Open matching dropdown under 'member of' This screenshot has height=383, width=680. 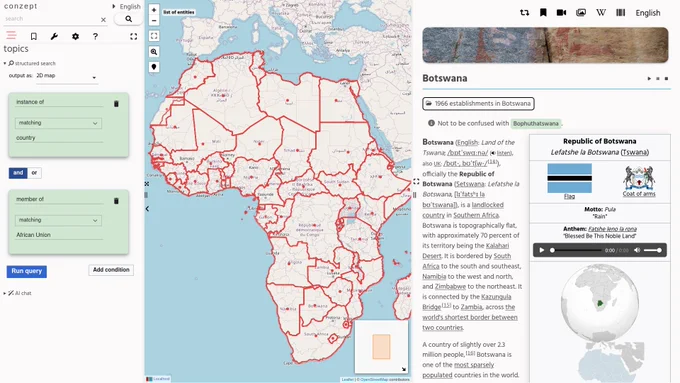pos(59,220)
